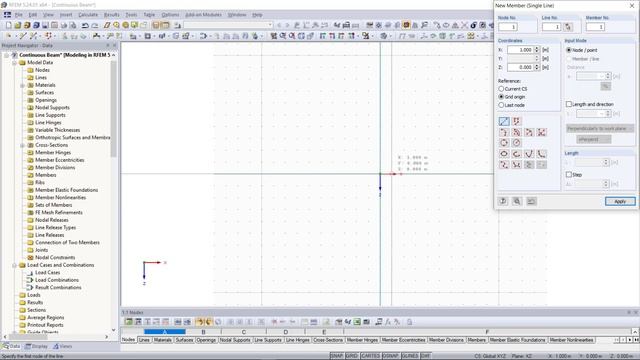640x360 pixels.
Task: Collapse the Model Data tree node
Action: [x=15, y=62]
